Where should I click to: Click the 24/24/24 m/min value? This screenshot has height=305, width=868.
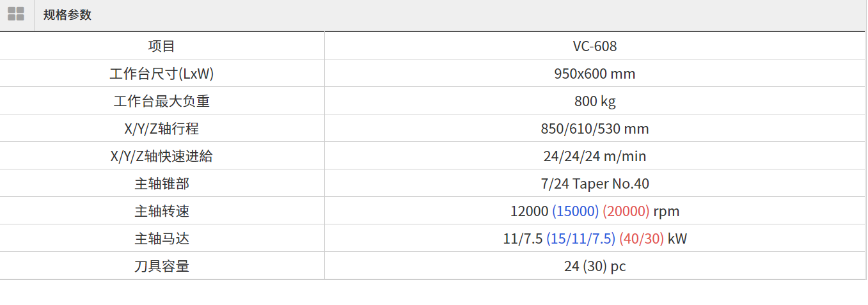595,156
